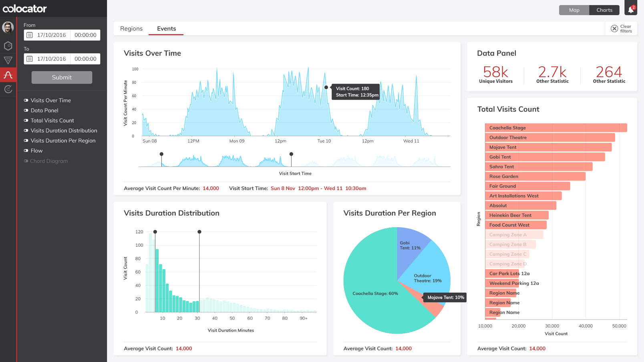Select Weekend Parking 12a bar
Image resolution: width=644 pixels, height=362 pixels.
pos(502,283)
